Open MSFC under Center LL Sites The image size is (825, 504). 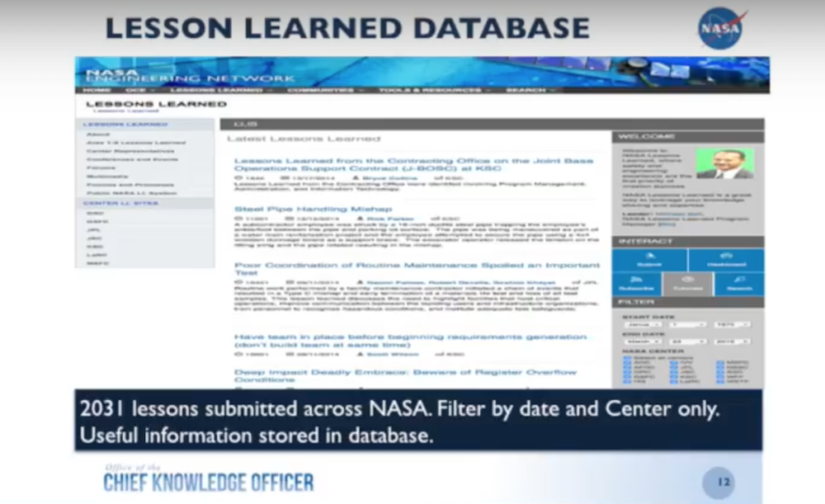point(98,263)
